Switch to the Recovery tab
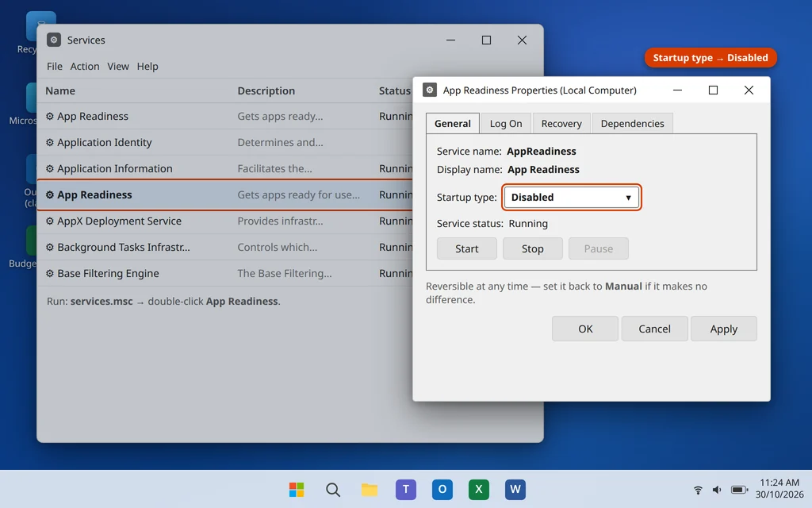Screen dimensions: 812x508 pos(561,123)
